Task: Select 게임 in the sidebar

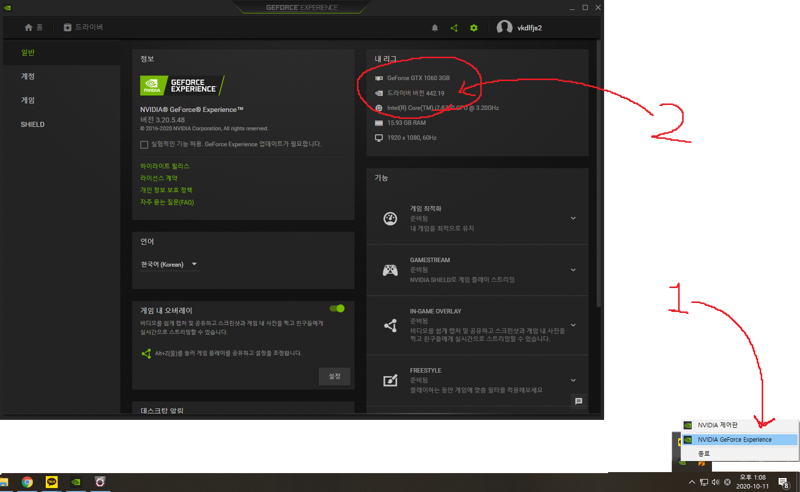Action: (62, 101)
